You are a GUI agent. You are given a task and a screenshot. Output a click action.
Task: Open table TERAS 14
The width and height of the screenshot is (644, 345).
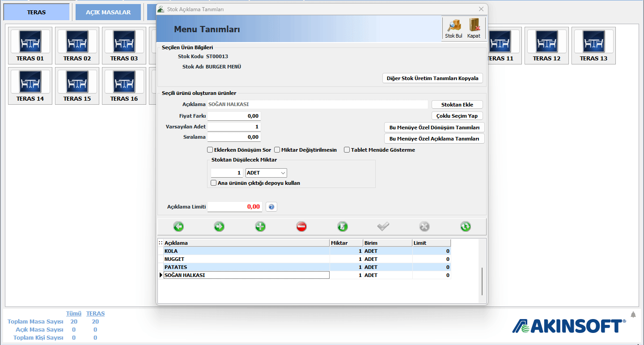pyautogui.click(x=30, y=86)
